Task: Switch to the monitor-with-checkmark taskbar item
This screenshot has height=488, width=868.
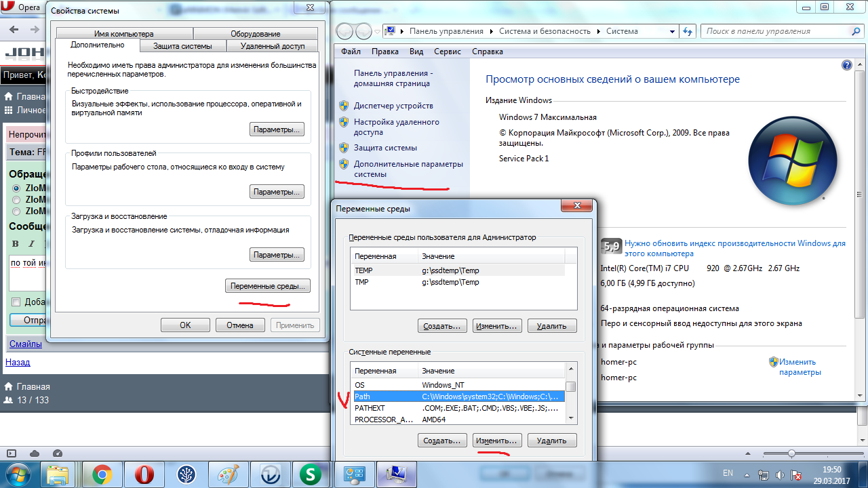Action: pyautogui.click(x=396, y=474)
